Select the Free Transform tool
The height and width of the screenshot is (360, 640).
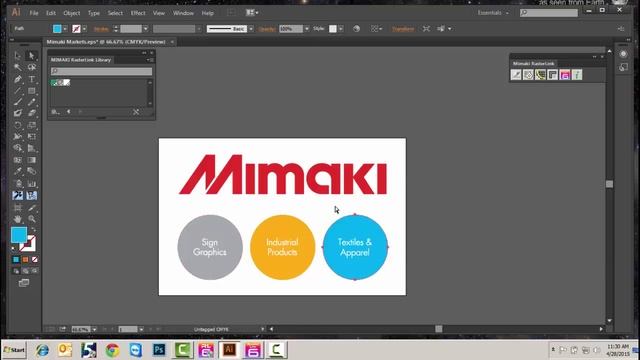[31, 137]
